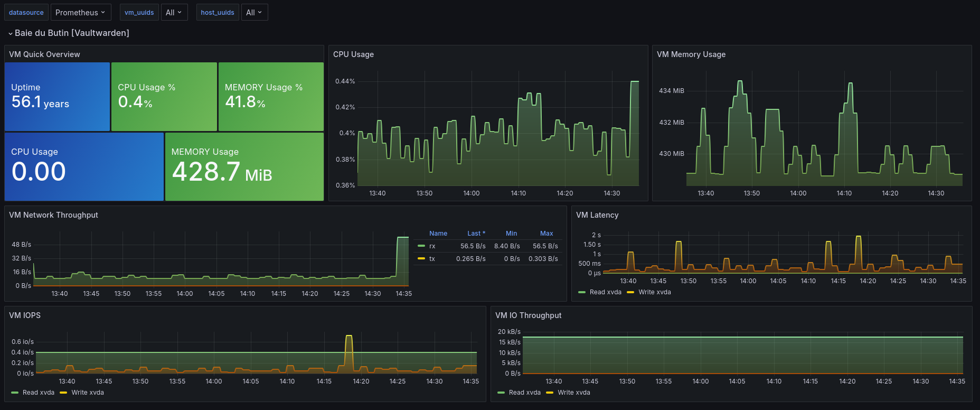This screenshot has height=410, width=980.
Task: Click the yellow tx series color icon
Action: 421,259
